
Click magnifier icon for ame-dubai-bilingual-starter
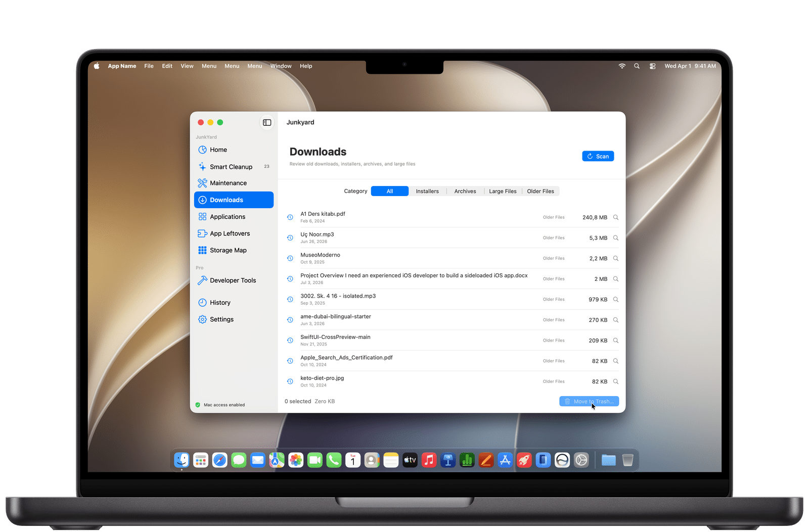[x=616, y=320]
